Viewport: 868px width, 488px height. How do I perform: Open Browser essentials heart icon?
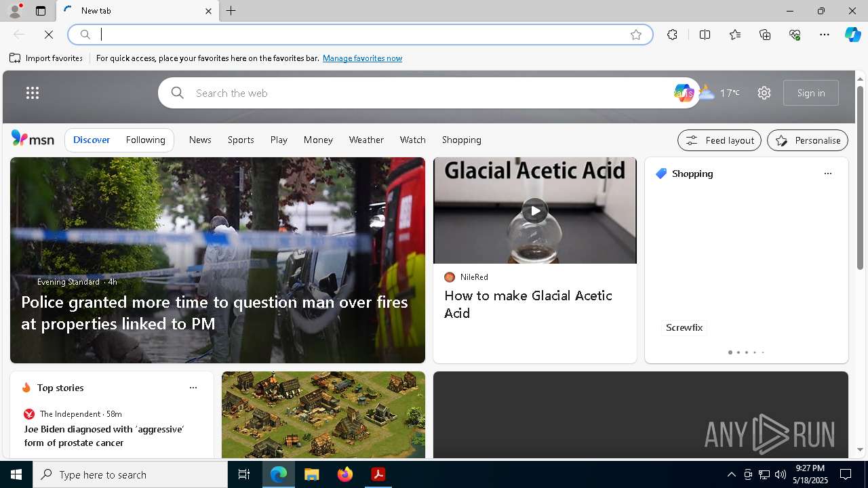(x=795, y=35)
